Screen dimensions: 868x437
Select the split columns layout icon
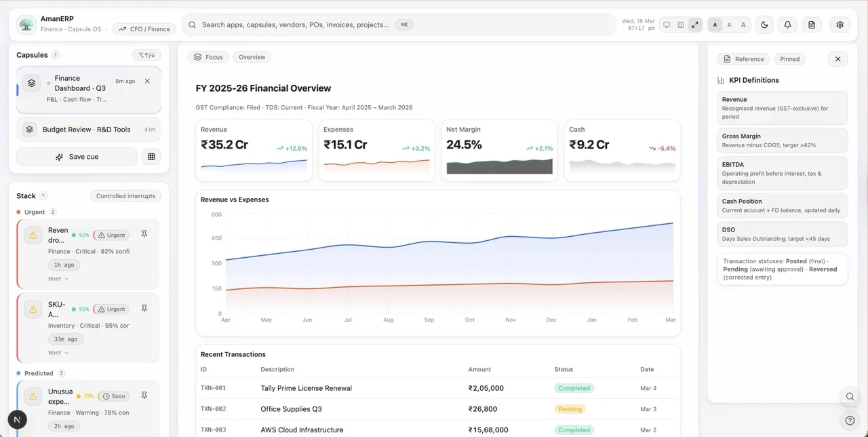pyautogui.click(x=681, y=24)
